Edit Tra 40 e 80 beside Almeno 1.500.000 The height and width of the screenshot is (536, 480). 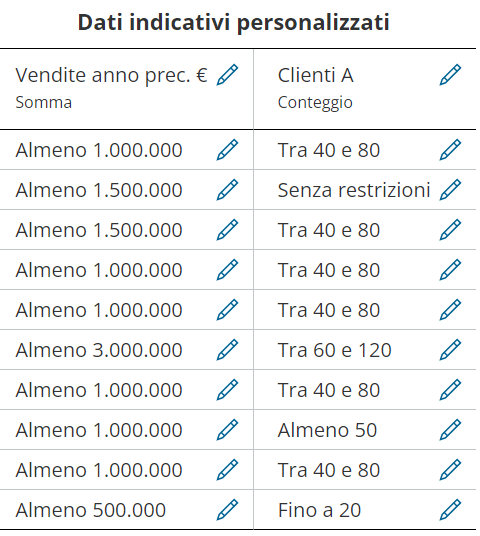coord(450,229)
